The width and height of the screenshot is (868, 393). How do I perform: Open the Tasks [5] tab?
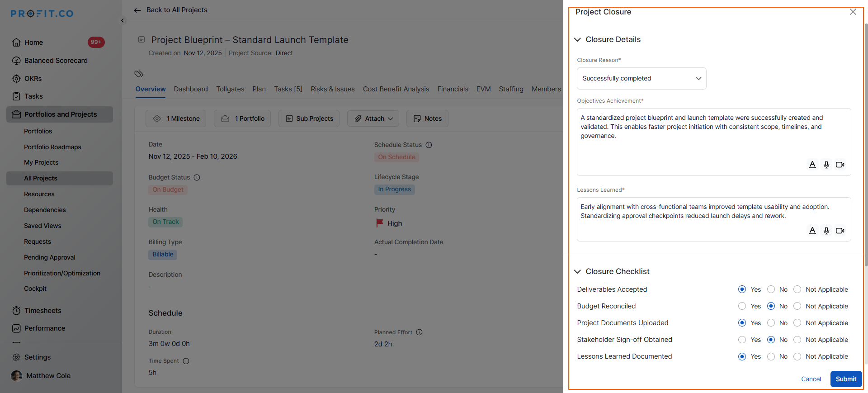[288, 89]
